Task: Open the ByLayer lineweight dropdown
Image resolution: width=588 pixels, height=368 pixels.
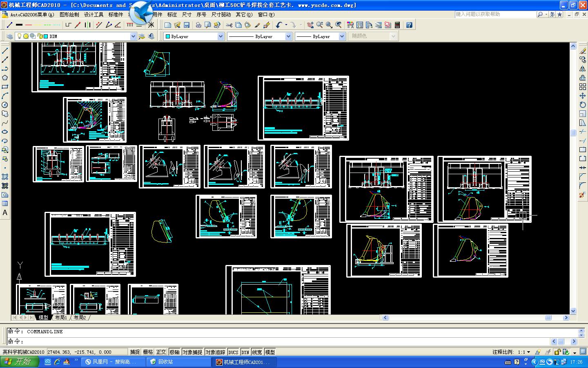Action: pos(342,36)
